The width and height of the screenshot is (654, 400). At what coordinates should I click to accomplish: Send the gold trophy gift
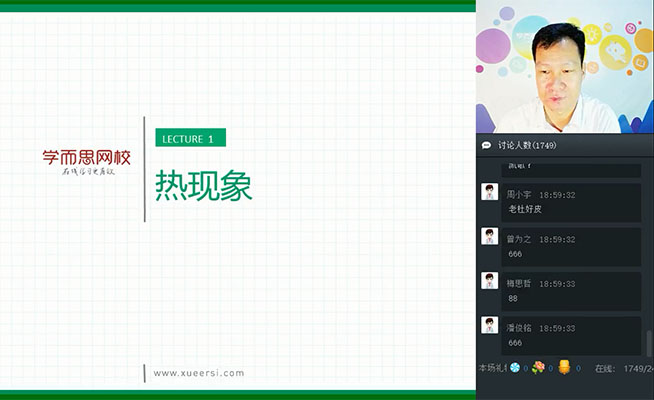(x=564, y=367)
